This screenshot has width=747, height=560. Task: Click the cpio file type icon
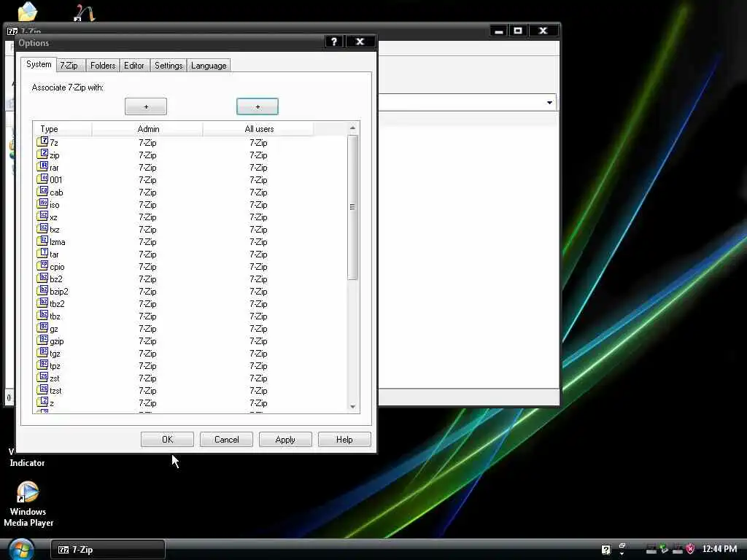coord(42,265)
